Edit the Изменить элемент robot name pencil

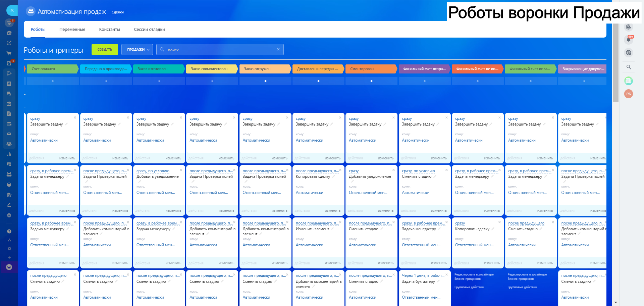click(332, 228)
